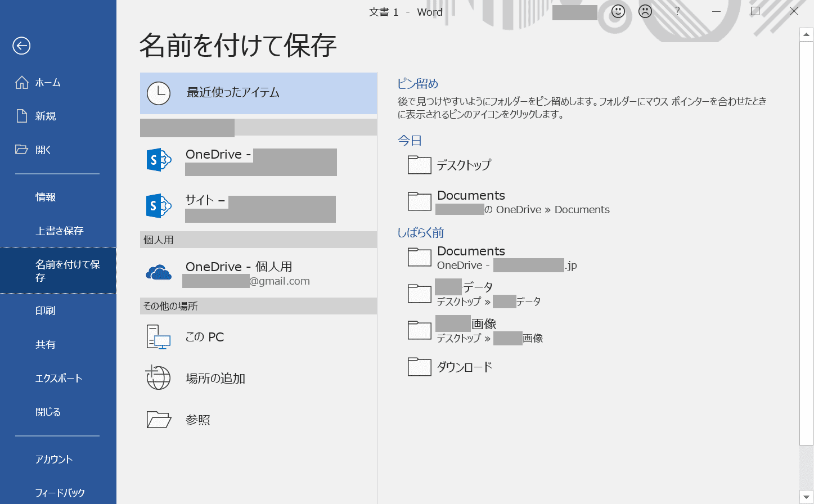Image resolution: width=814 pixels, height=504 pixels.
Task: Open the ホーム menu item
Action: pyautogui.click(x=58, y=82)
